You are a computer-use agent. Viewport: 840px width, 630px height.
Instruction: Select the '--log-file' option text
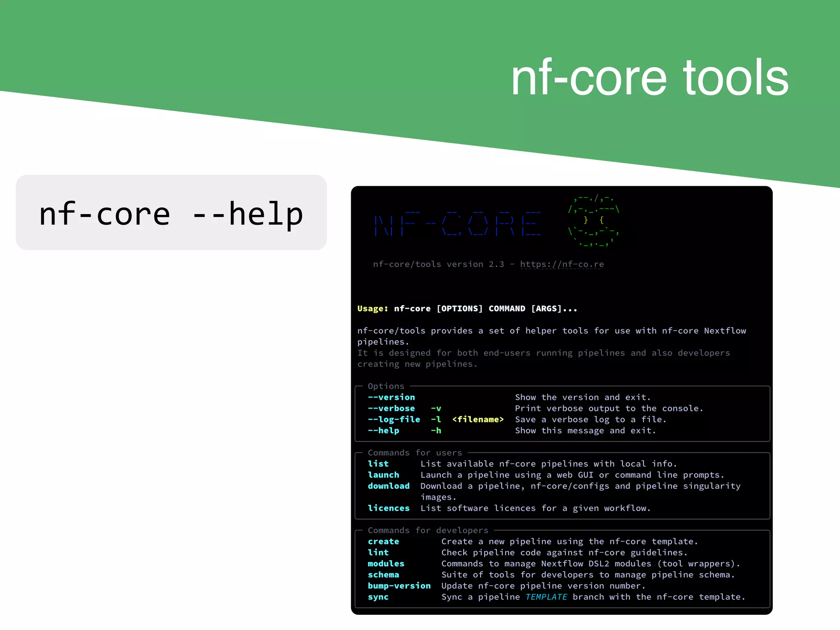click(394, 419)
